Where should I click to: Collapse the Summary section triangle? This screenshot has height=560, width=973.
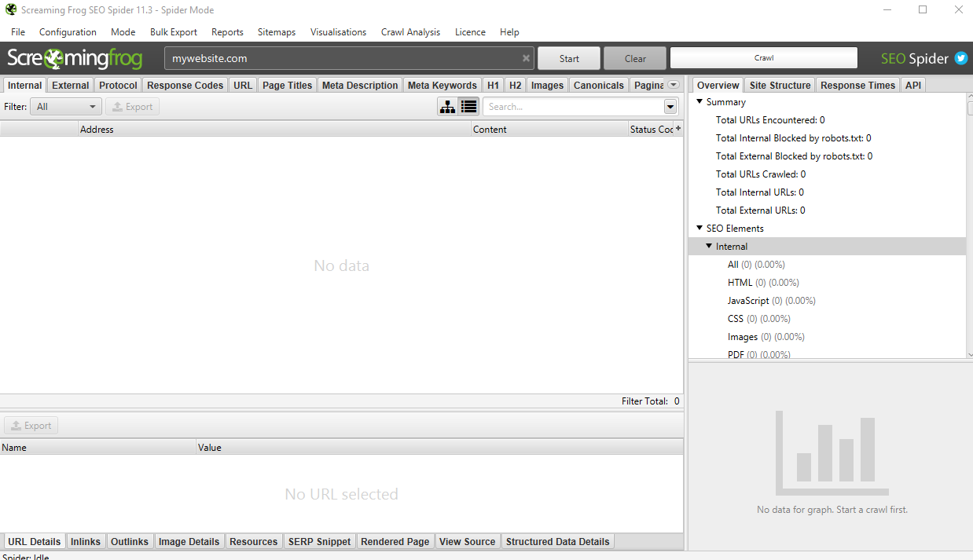click(699, 101)
